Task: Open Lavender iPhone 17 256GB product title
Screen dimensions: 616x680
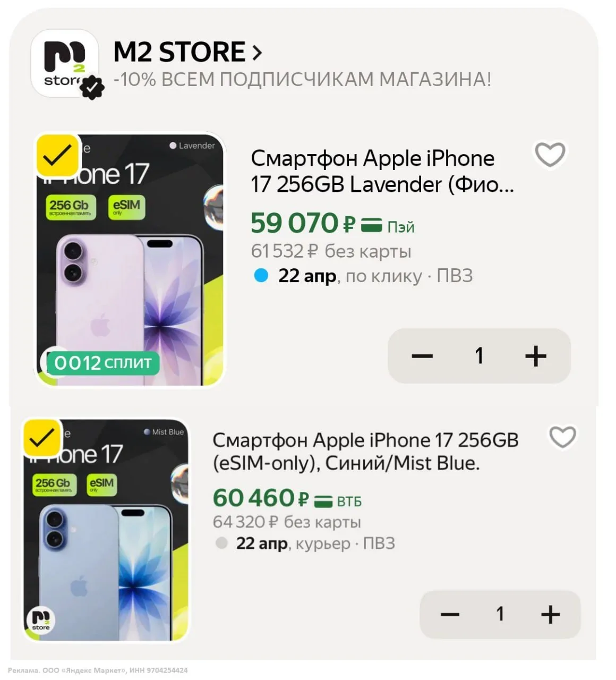Action: coord(382,171)
